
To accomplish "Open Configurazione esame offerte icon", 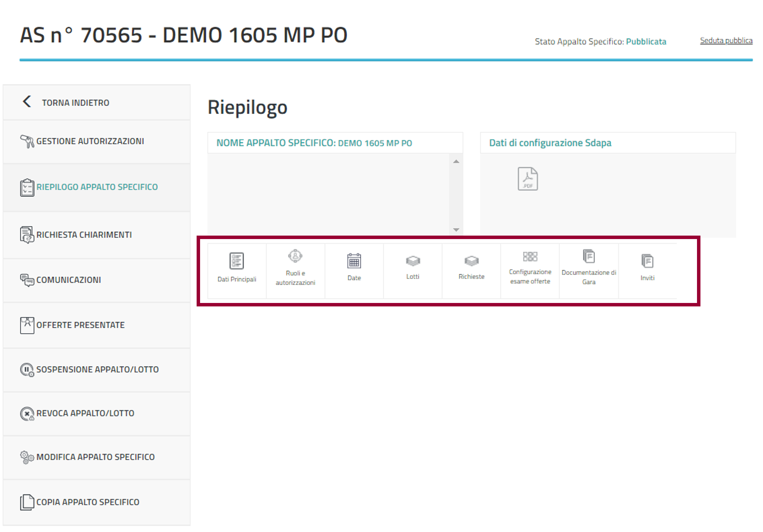I will [530, 256].
